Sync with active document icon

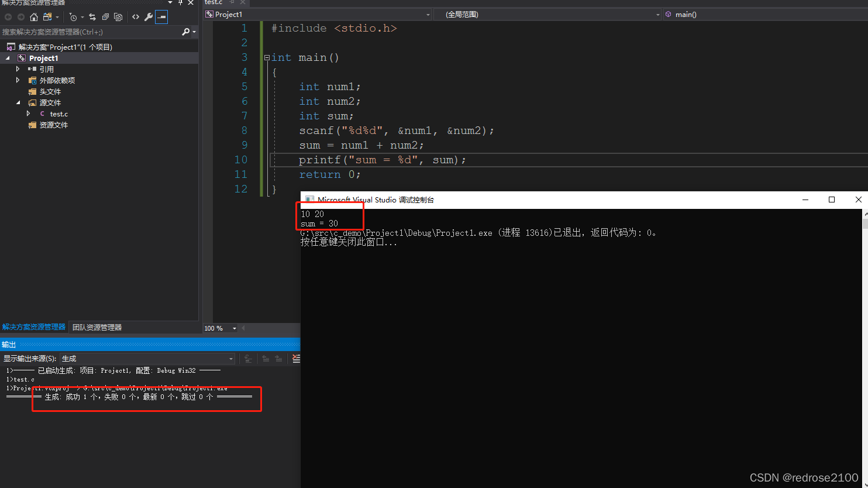(x=92, y=17)
